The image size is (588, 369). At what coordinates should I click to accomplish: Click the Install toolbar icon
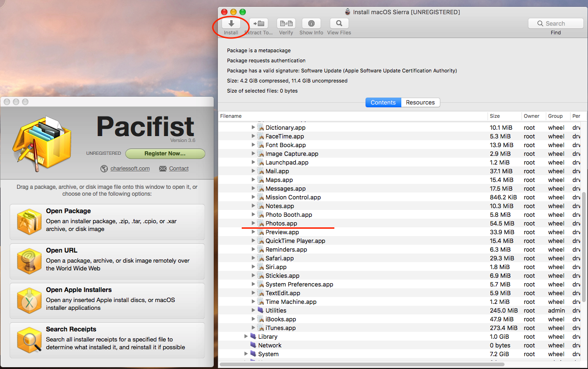(231, 23)
